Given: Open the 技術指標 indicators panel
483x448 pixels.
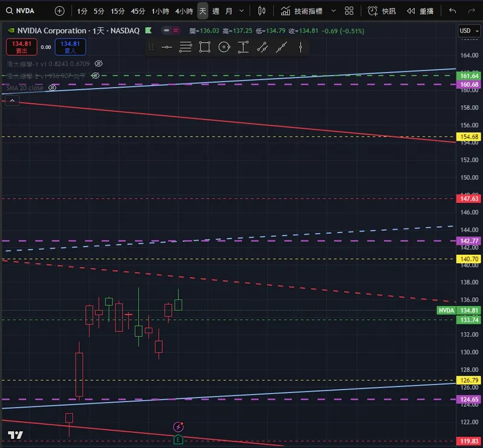Looking at the screenshot, I should click(301, 11).
